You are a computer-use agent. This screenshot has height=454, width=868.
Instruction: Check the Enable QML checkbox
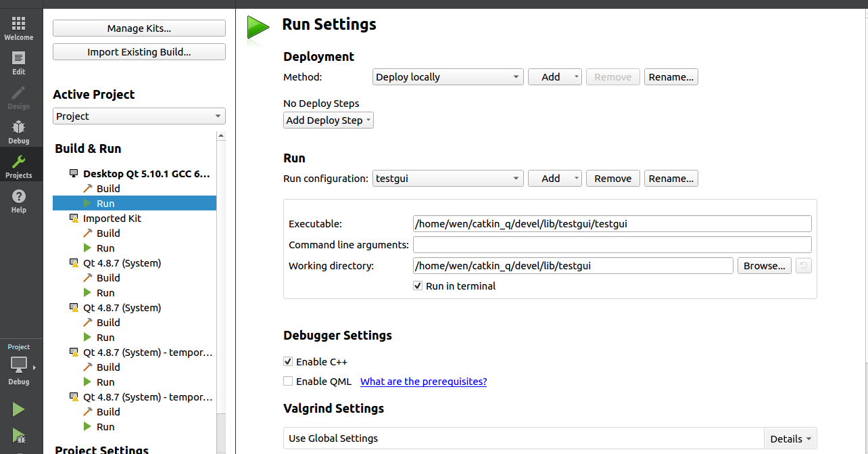tap(288, 382)
